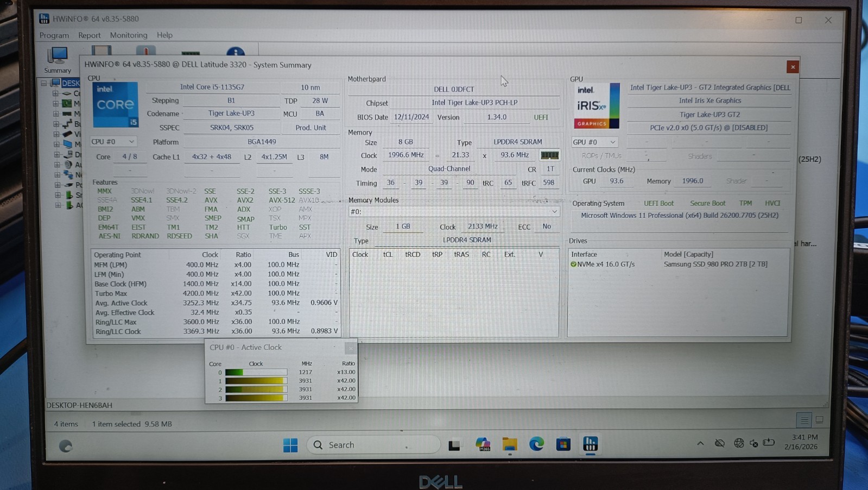Show hidden system tray icons chevron
This screenshot has width=868, height=490.
700,443
